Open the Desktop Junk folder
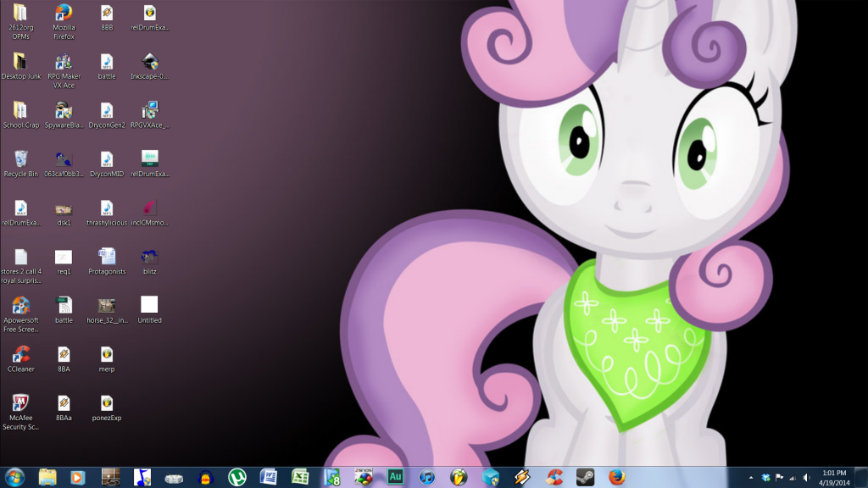Viewport: 868px width, 488px height. point(20,66)
